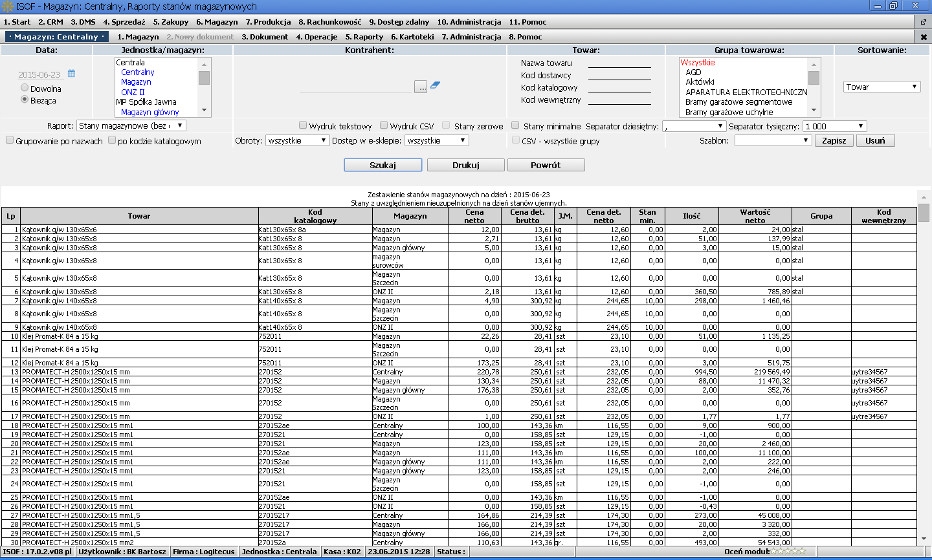Image resolution: width=932 pixels, height=560 pixels.
Task: Click the eraser icon to clear Kontrahent
Action: [x=436, y=85]
